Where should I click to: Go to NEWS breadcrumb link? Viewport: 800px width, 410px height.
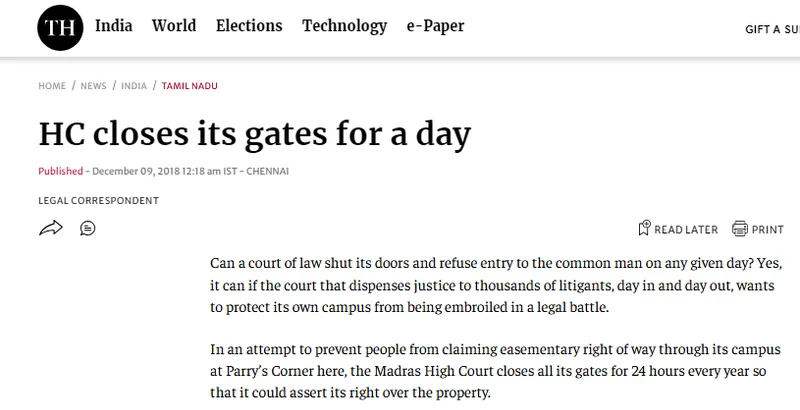[93, 86]
